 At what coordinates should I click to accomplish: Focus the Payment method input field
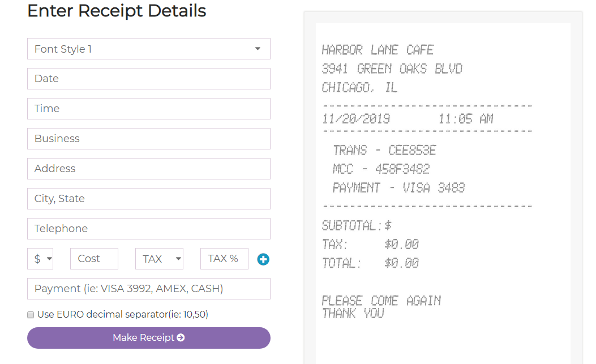point(149,289)
